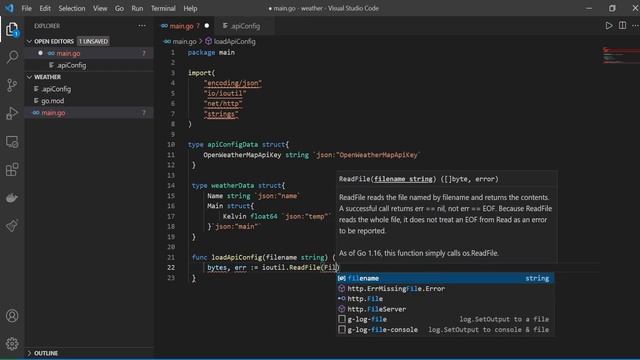Click the Run play button in editor toolbar
Screen dimensions: 640x360
pyautogui.click(x=609, y=26)
